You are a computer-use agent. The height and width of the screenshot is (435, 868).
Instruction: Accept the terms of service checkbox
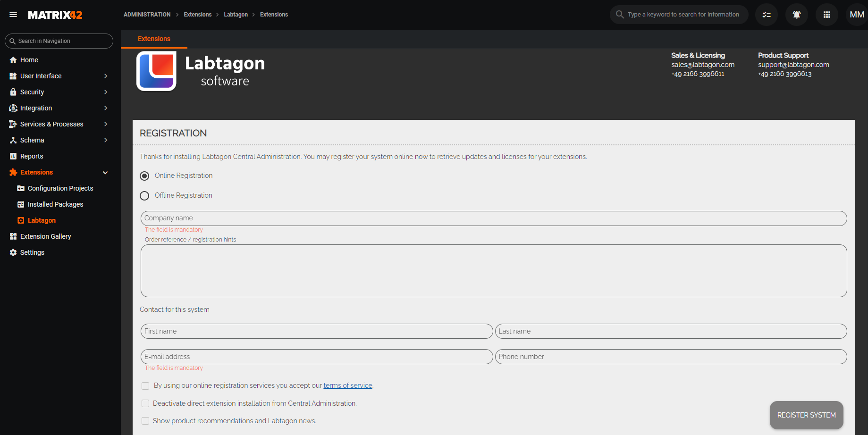point(145,386)
